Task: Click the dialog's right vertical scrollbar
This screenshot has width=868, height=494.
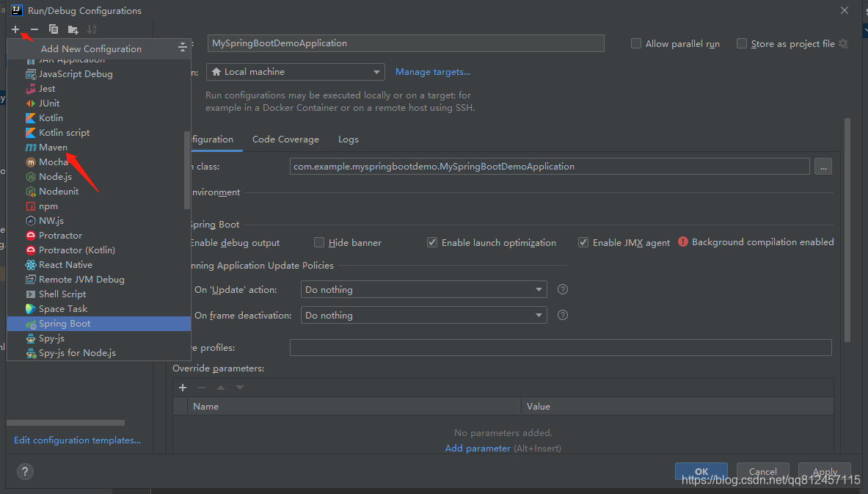Action: click(847, 230)
